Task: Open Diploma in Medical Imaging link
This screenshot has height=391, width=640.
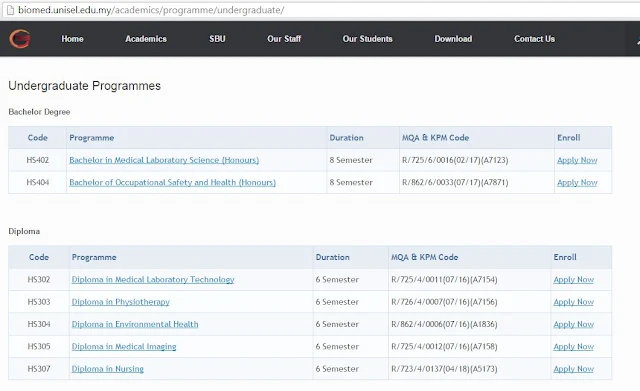Action: [124, 347]
